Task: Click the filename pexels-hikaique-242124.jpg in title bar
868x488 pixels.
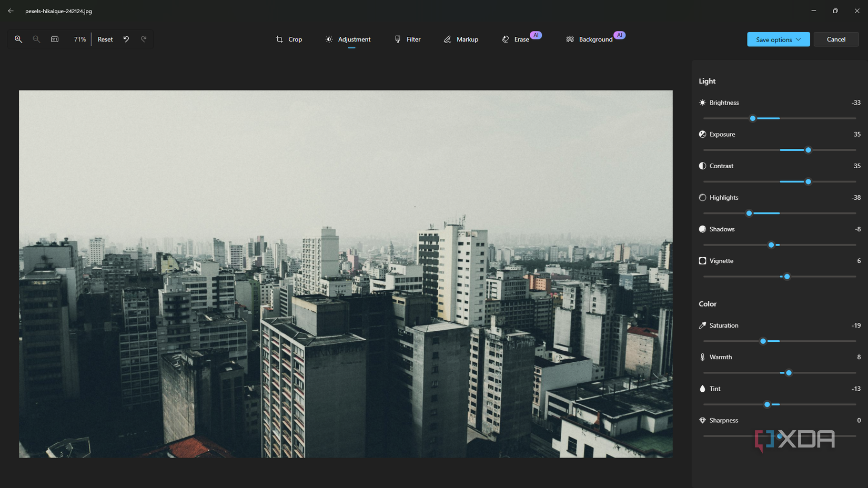Action: [x=58, y=11]
